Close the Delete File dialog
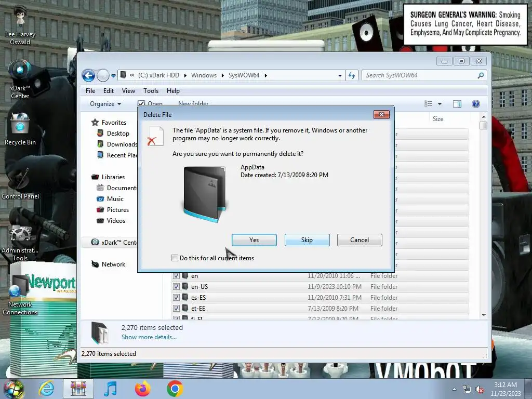 point(381,115)
